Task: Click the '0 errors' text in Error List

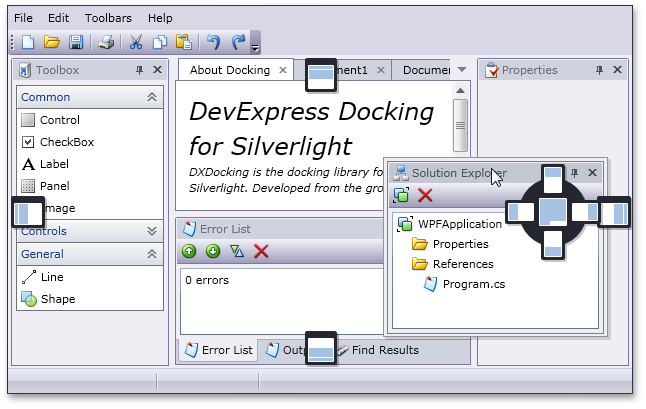Action: point(207,280)
